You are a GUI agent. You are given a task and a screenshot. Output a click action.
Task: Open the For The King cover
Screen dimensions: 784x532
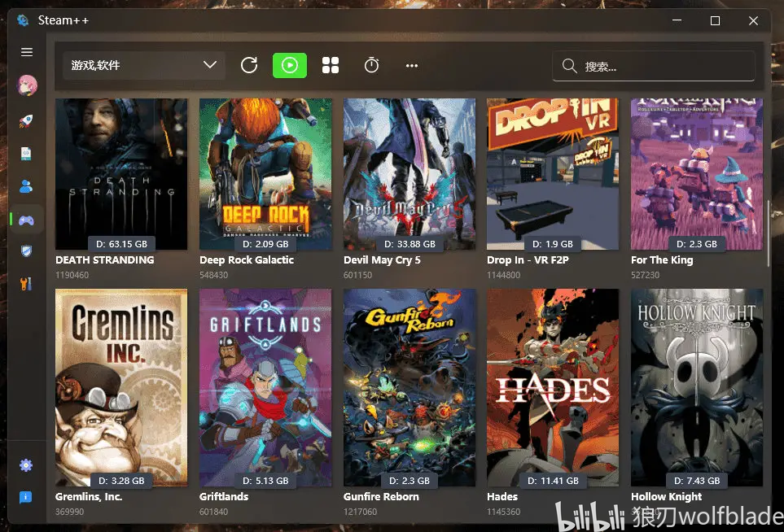tap(697, 174)
